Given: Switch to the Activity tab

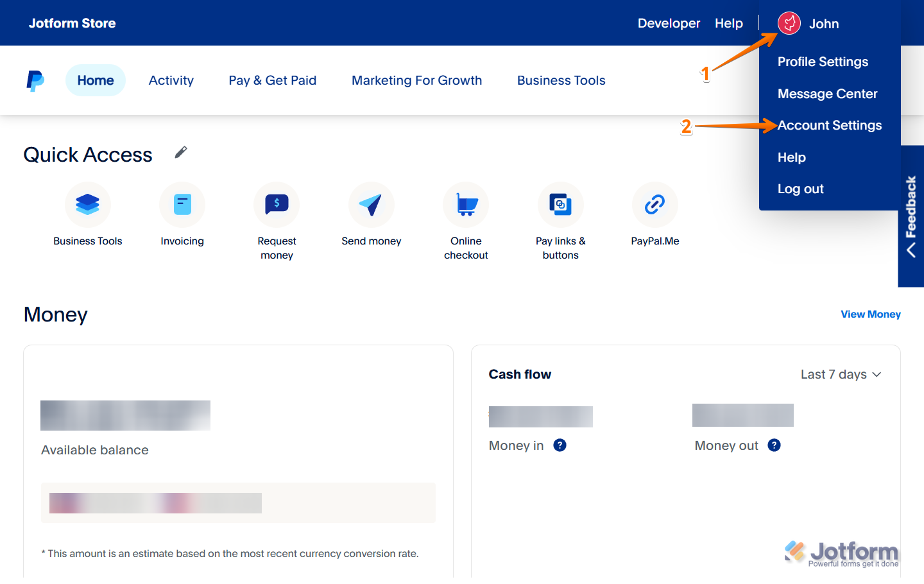Looking at the screenshot, I should click(171, 80).
